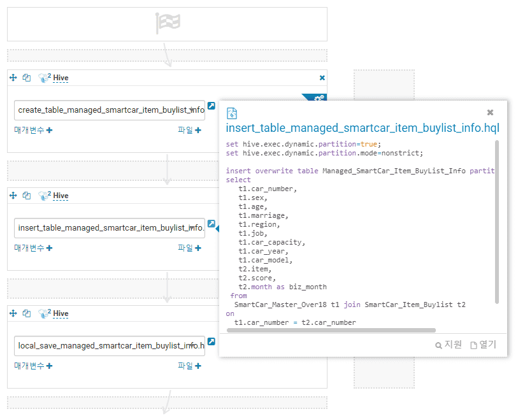This screenshot has width=532, height=416.
Task: Close the insert_table script preview popup
Action: tap(490, 112)
